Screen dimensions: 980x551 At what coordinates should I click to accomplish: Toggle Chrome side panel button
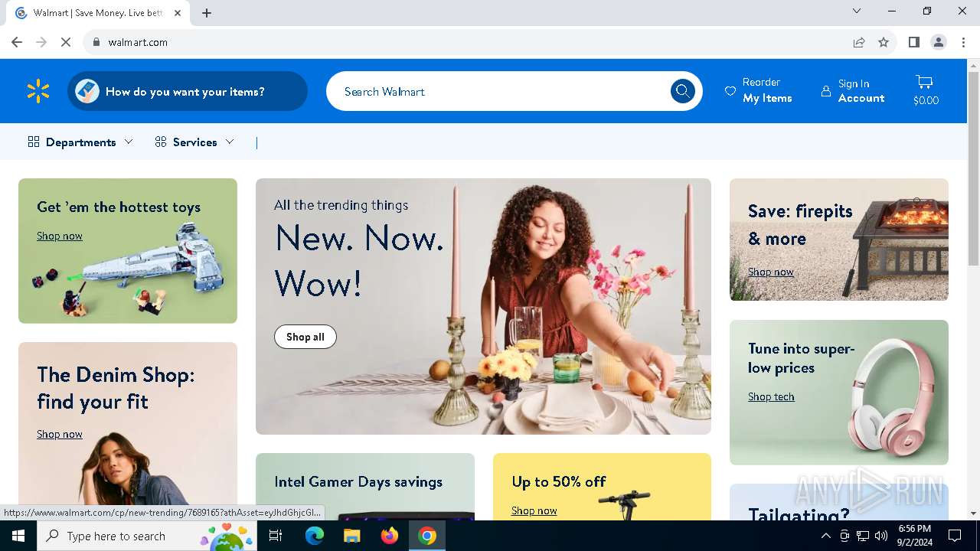click(x=913, y=42)
